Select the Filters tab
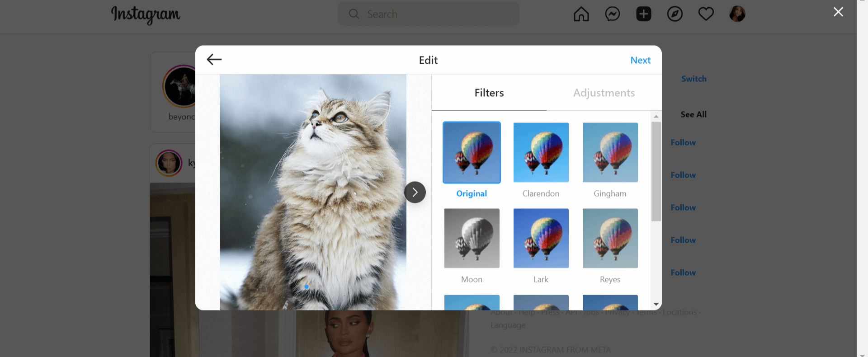868x357 pixels. (x=489, y=93)
